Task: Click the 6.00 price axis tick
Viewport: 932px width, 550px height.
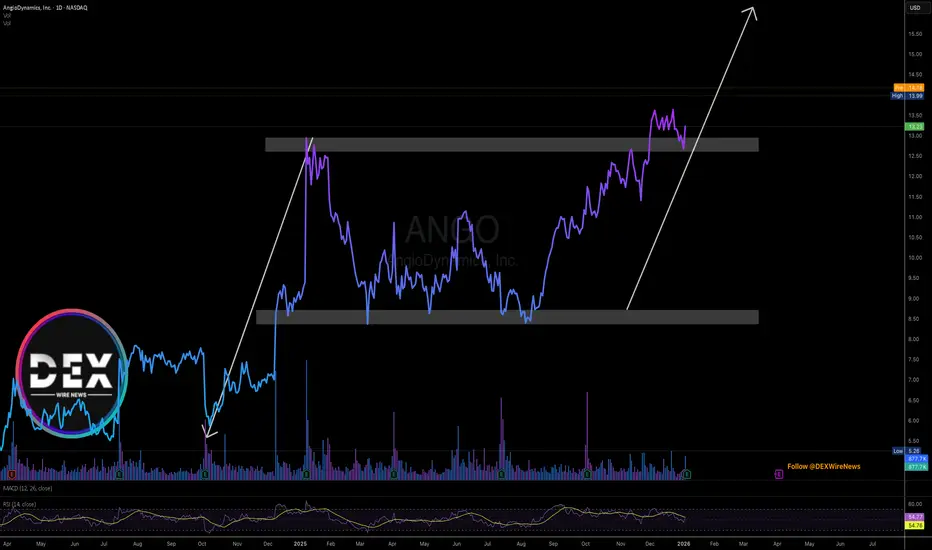Action: (x=915, y=421)
